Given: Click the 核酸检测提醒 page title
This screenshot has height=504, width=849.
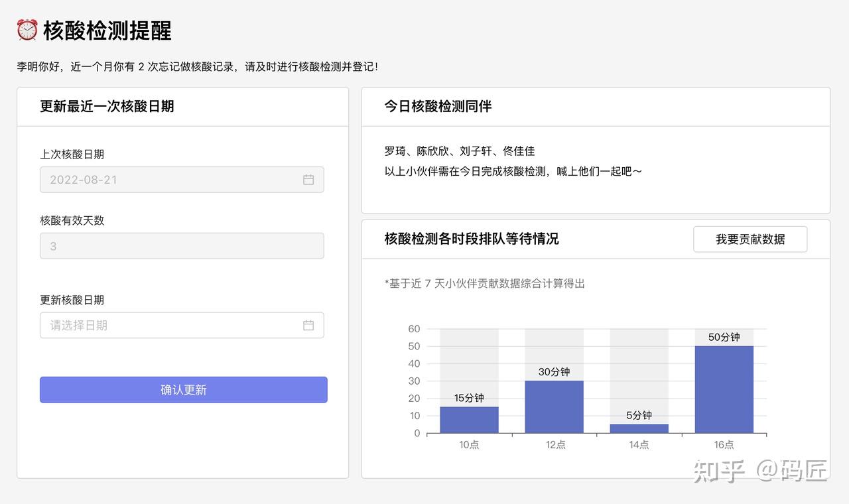Looking at the screenshot, I should pos(107,31).
